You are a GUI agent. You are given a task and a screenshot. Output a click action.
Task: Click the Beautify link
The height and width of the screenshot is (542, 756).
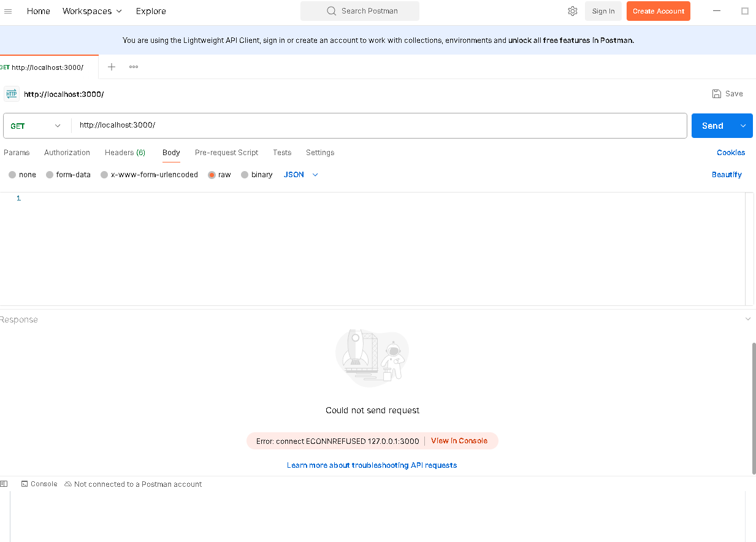pos(727,175)
